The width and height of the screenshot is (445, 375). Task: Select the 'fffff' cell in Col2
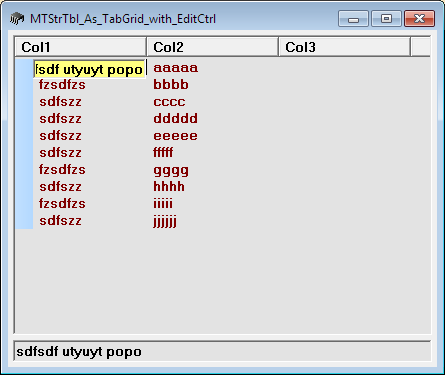(163, 153)
